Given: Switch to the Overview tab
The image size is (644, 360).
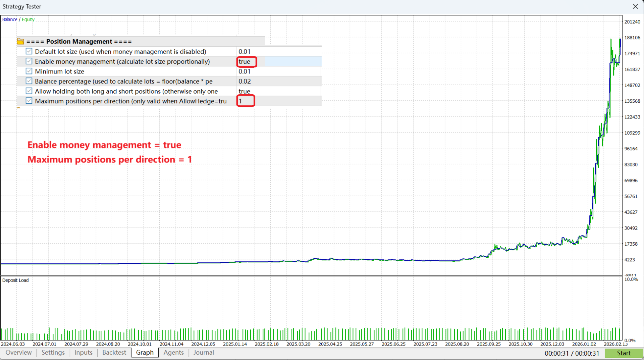Looking at the screenshot, I should pos(18,353).
